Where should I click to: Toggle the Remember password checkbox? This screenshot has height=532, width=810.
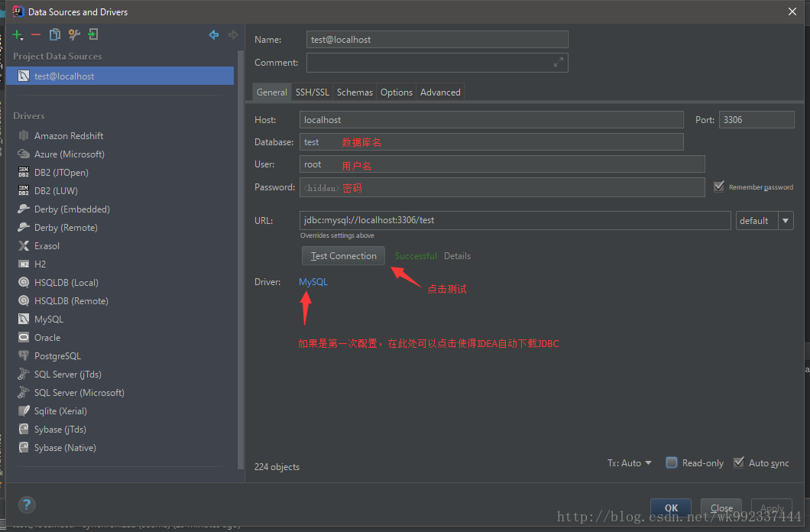[x=718, y=187]
